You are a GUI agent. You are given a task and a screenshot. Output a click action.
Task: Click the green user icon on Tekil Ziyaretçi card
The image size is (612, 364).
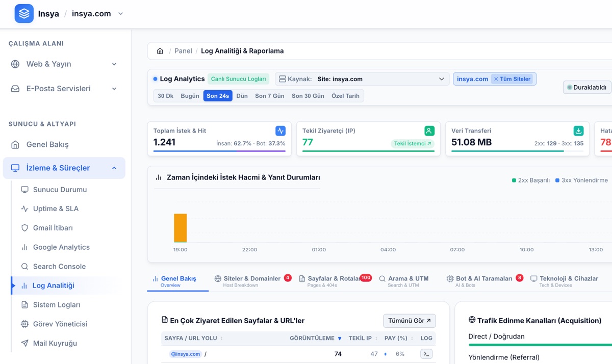coord(429,131)
